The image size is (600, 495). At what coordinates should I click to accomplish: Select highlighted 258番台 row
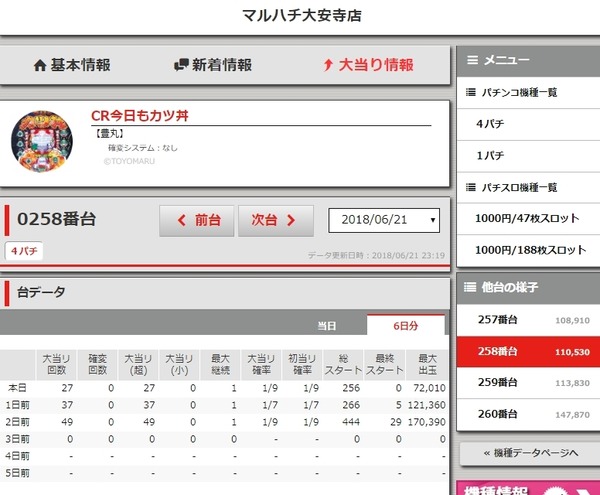(x=528, y=352)
